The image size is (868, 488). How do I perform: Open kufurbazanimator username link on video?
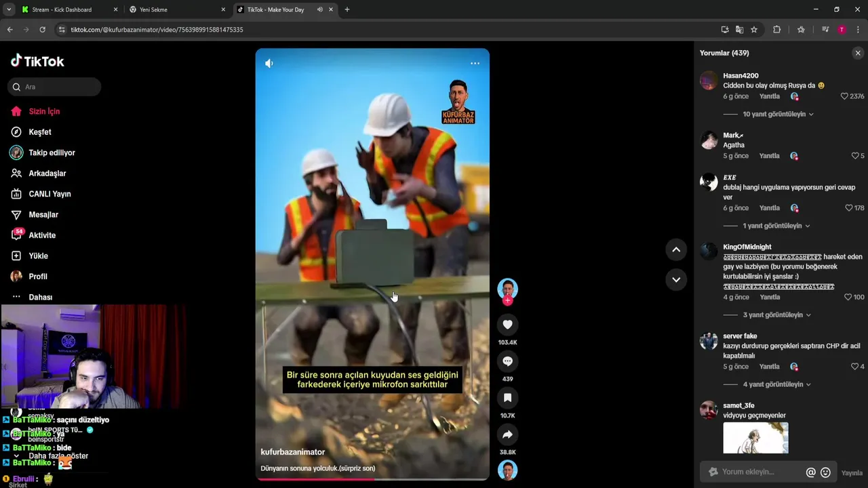[292, 452]
